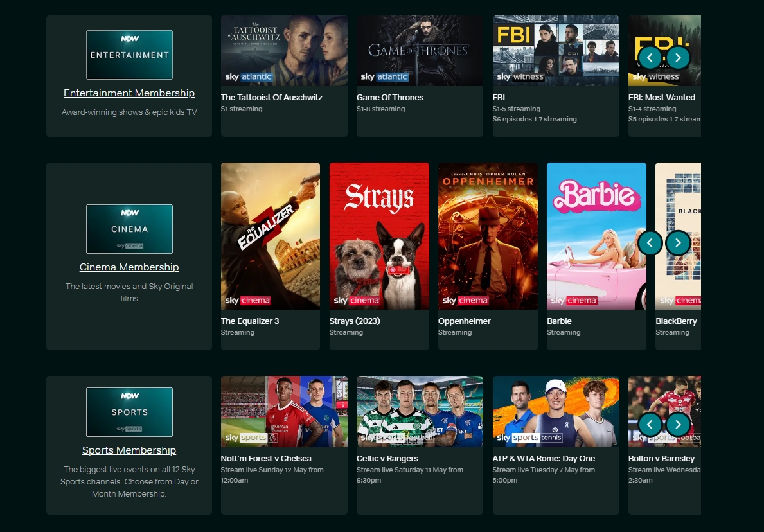Click 'FBI: Most Wanted' title text

coord(662,98)
